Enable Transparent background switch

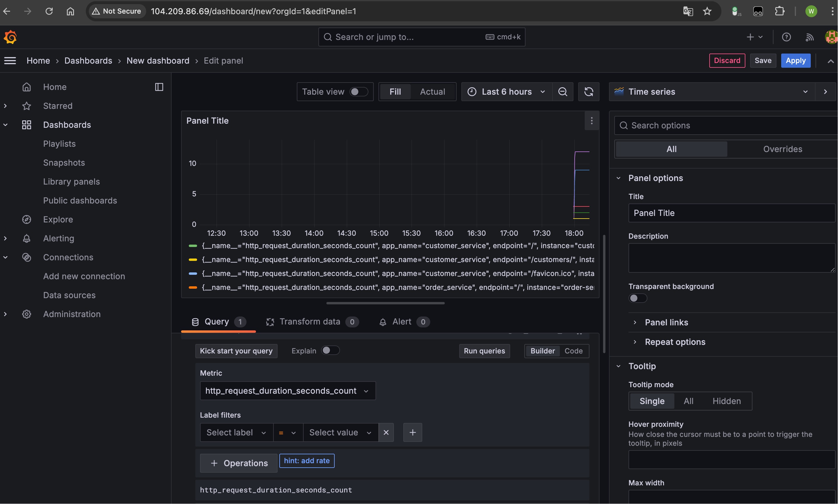[638, 298]
